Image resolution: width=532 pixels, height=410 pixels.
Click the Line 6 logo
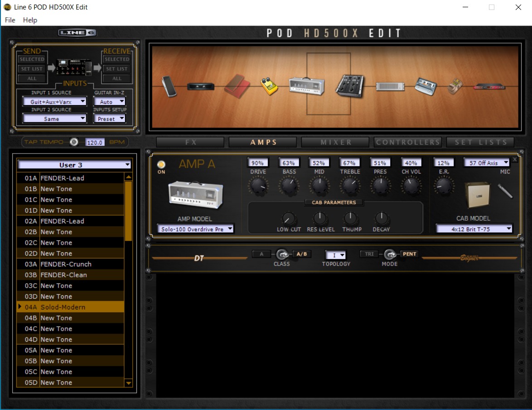click(x=77, y=33)
